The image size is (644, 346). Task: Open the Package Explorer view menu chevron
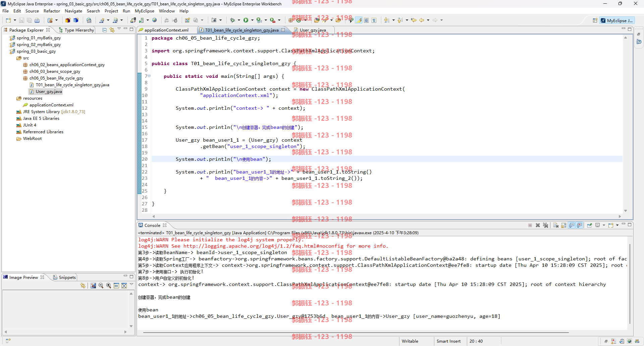[x=119, y=29]
